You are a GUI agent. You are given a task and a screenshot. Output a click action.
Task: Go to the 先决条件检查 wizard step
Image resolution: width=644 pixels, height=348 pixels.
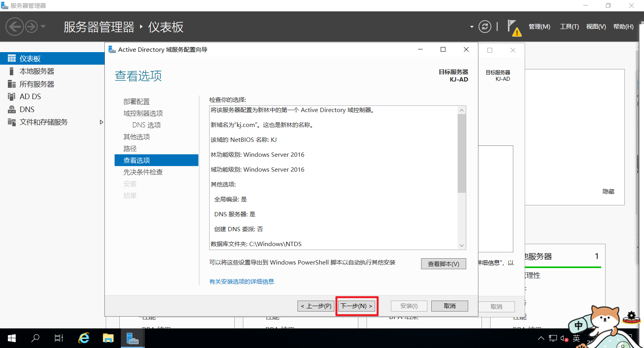[143, 172]
